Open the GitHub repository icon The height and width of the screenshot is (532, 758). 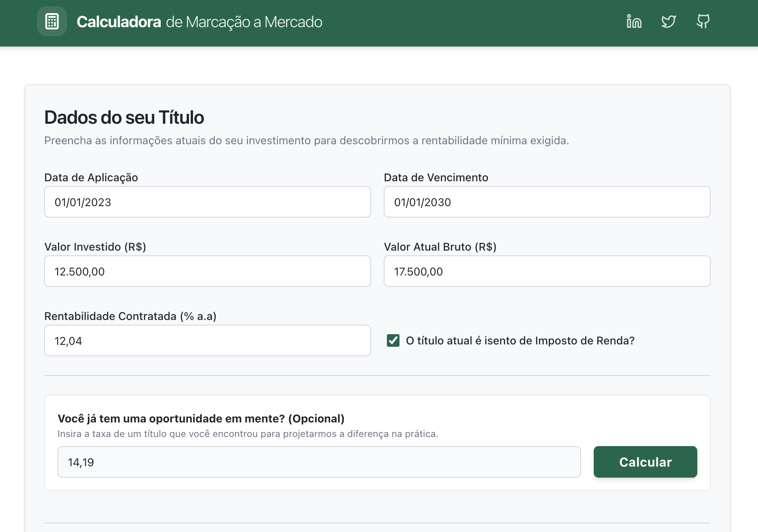703,22
